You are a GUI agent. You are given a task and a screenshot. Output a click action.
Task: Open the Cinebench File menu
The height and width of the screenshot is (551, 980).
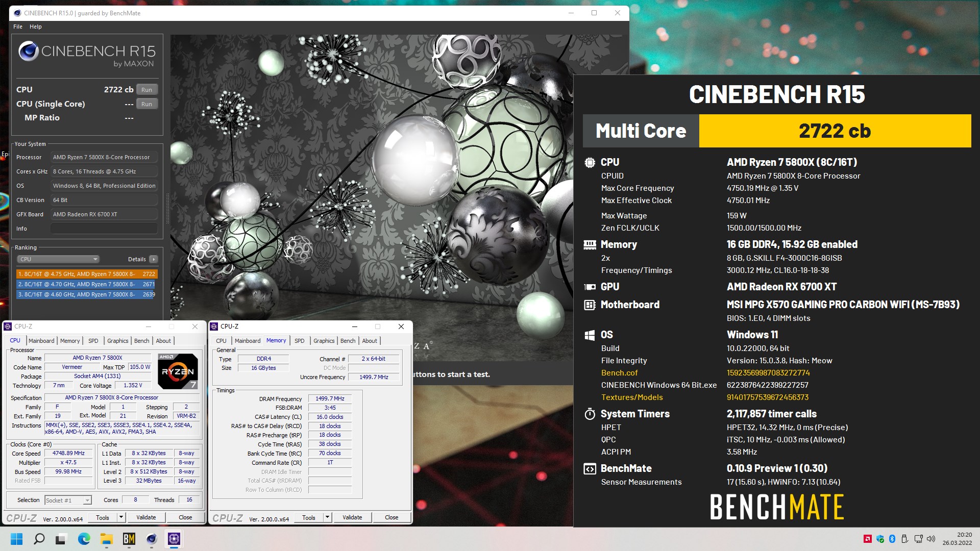pos(18,27)
